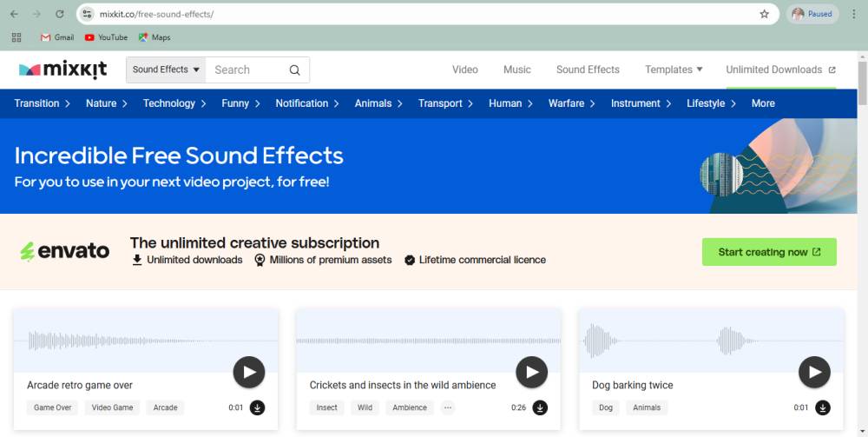
Task: Click into the Search input field
Action: pos(247,70)
